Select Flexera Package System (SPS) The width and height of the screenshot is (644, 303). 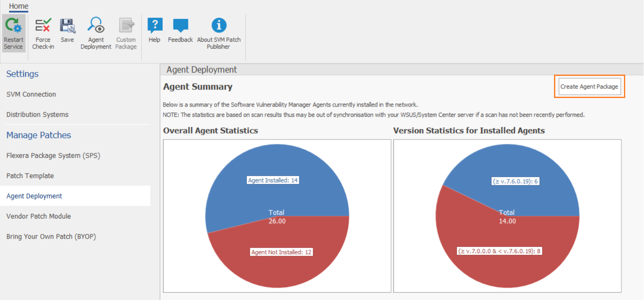click(53, 156)
